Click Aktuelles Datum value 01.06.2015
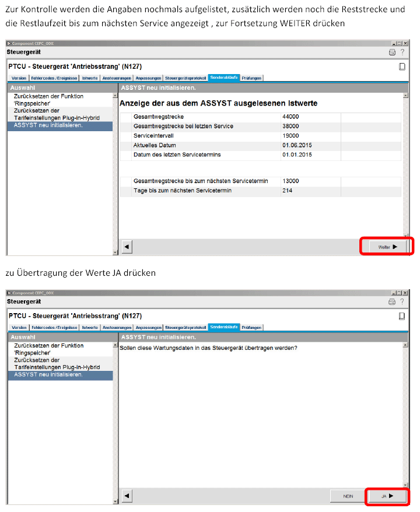 (x=297, y=145)
